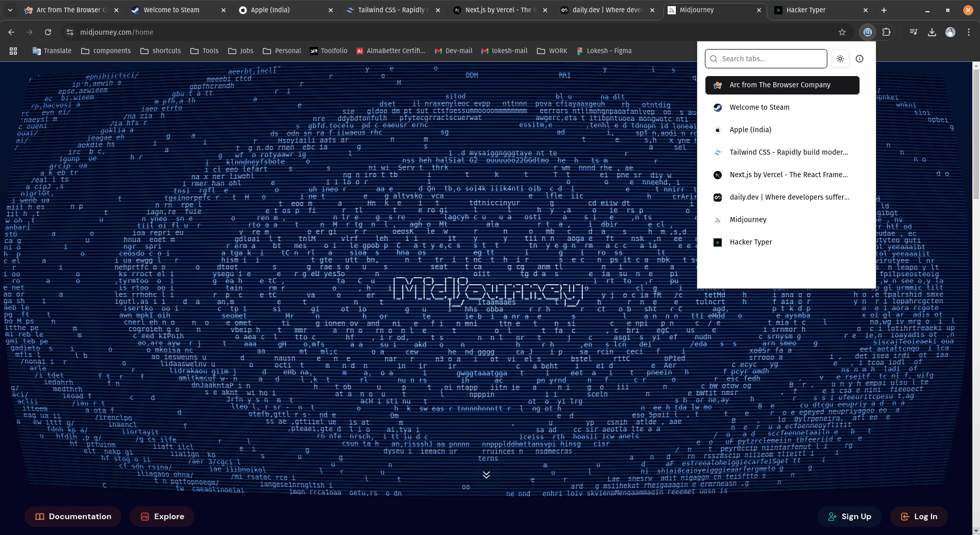
Task: Bookmark the page with the star icon
Action: pos(842,32)
